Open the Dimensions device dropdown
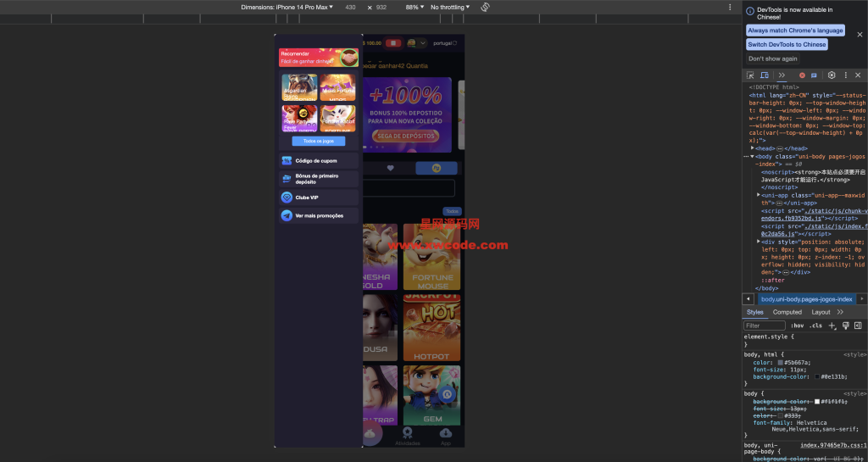The height and width of the screenshot is (462, 868). click(287, 7)
